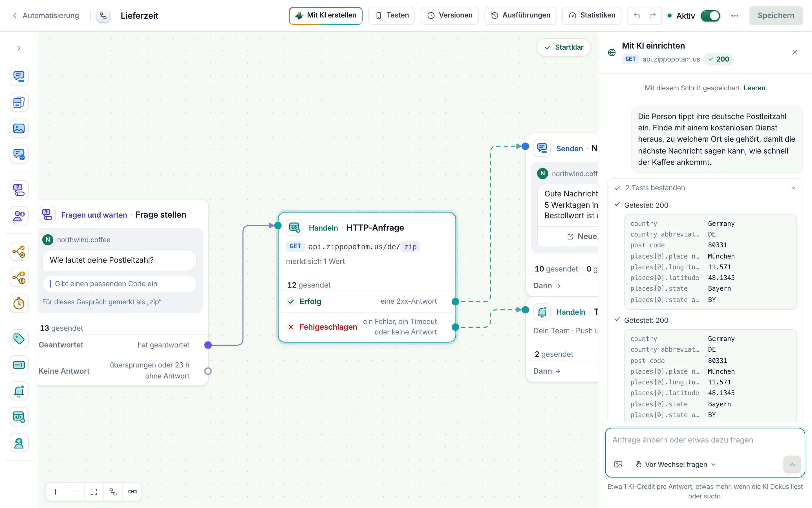The image size is (812, 508).
Task: Select the timer delay icon in sidebar
Action: coord(19,303)
